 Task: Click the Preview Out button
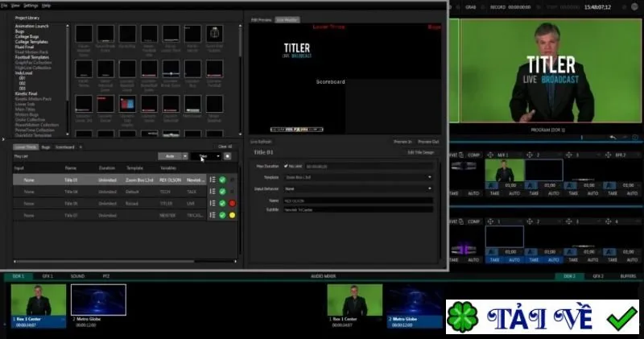tap(428, 142)
